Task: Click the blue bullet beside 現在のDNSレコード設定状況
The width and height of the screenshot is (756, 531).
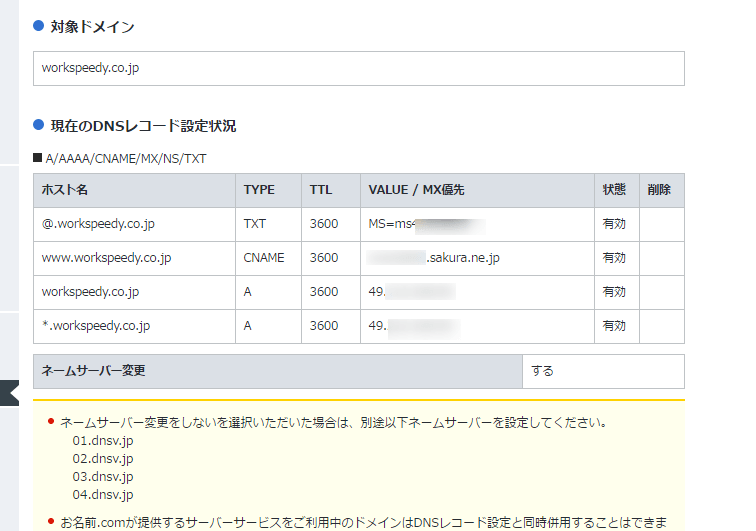Action: pos(38,125)
